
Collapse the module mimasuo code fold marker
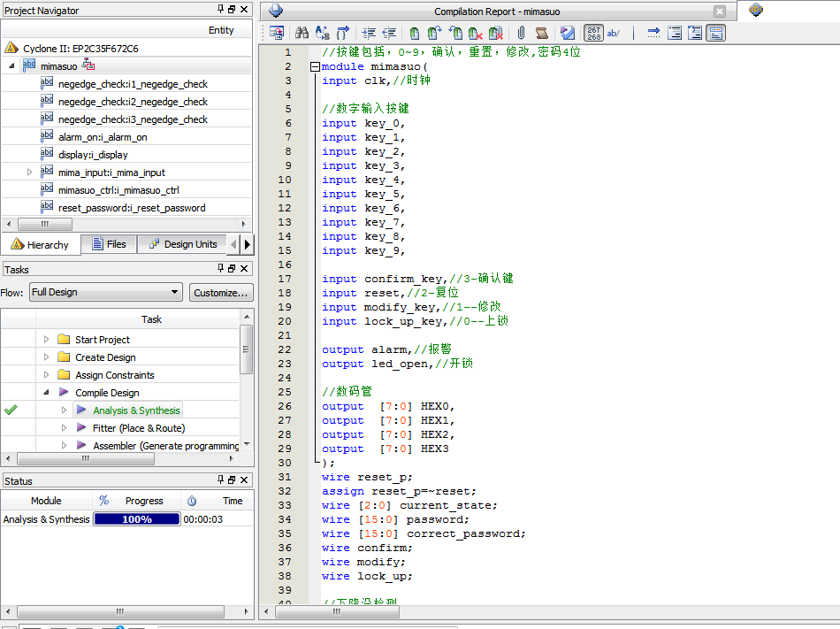tap(315, 66)
